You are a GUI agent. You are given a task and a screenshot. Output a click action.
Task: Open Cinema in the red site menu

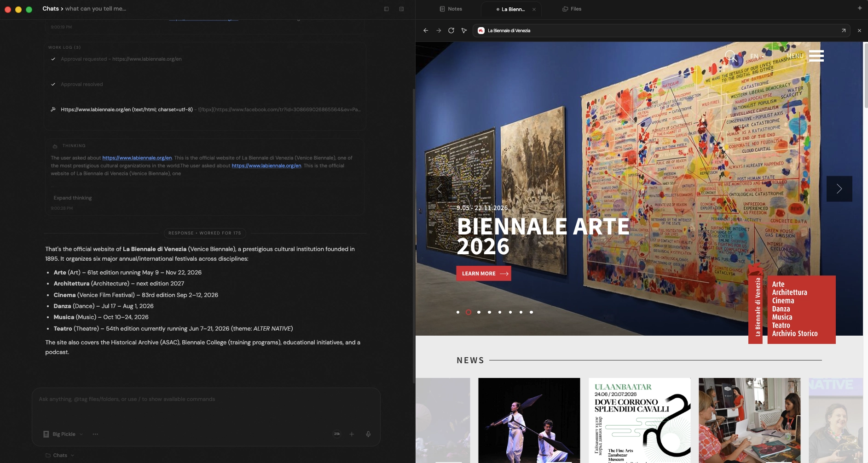(x=783, y=301)
